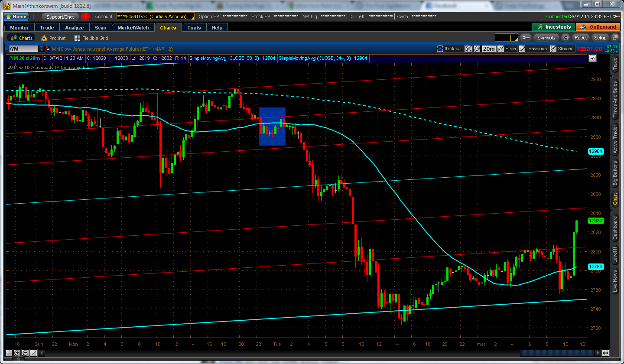Open the Studies menu
This screenshot has height=364, width=624.
pos(562,49)
